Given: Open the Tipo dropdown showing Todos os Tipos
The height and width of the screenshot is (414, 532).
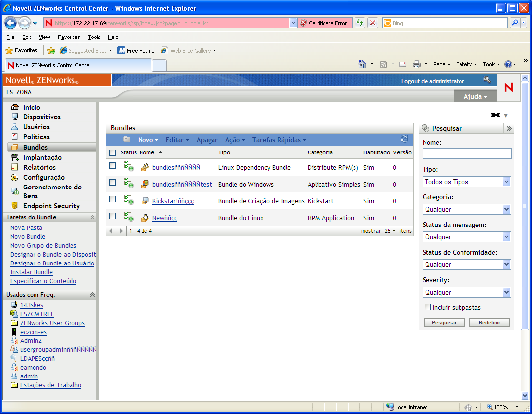Looking at the screenshot, I should (466, 182).
